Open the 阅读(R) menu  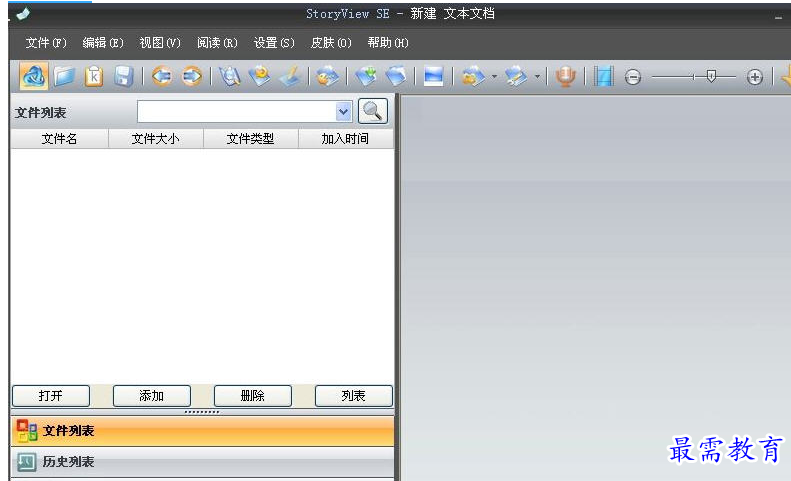pos(217,43)
